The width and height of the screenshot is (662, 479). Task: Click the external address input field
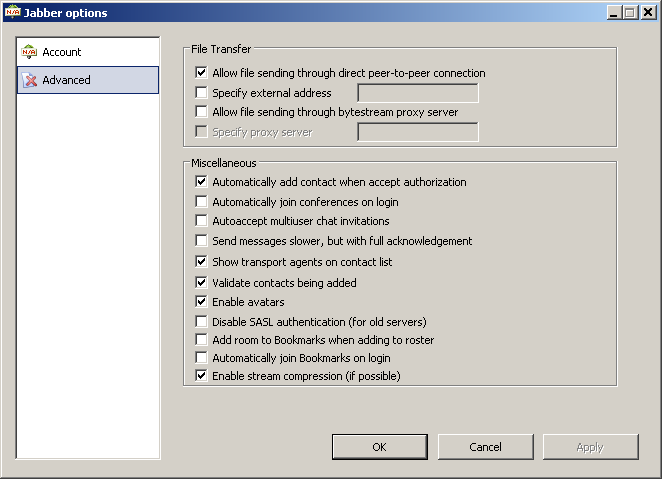(418, 93)
